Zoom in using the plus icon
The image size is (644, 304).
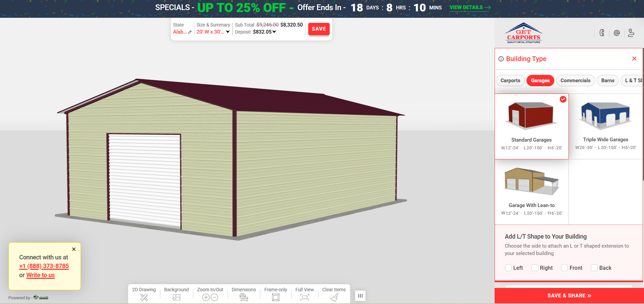tap(206, 297)
